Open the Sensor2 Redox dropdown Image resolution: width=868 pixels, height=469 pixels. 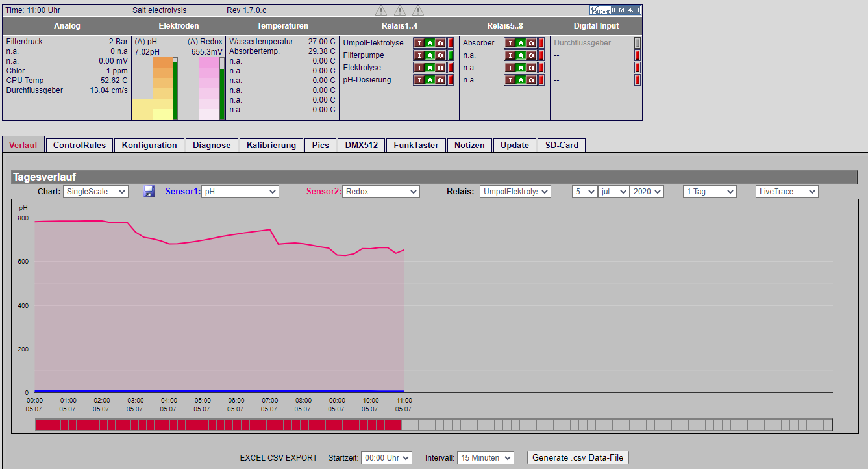point(381,192)
